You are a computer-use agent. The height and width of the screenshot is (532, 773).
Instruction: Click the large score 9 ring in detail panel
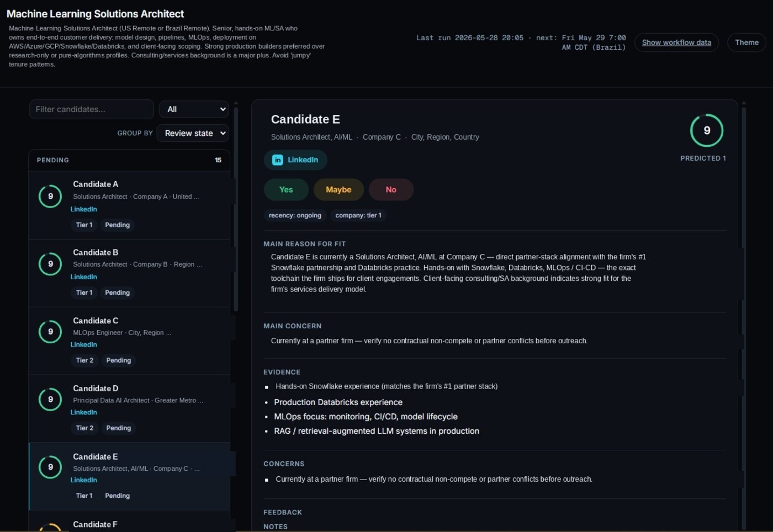707,130
